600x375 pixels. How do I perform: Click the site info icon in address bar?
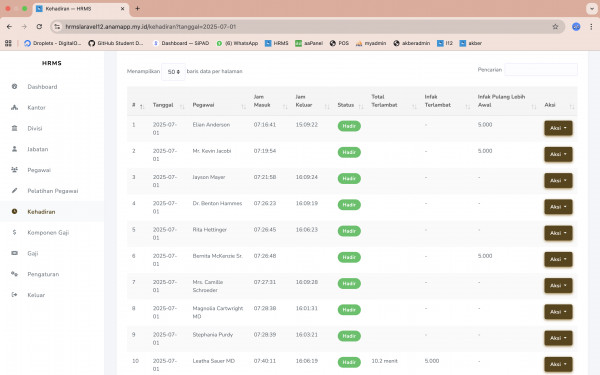(x=57, y=26)
